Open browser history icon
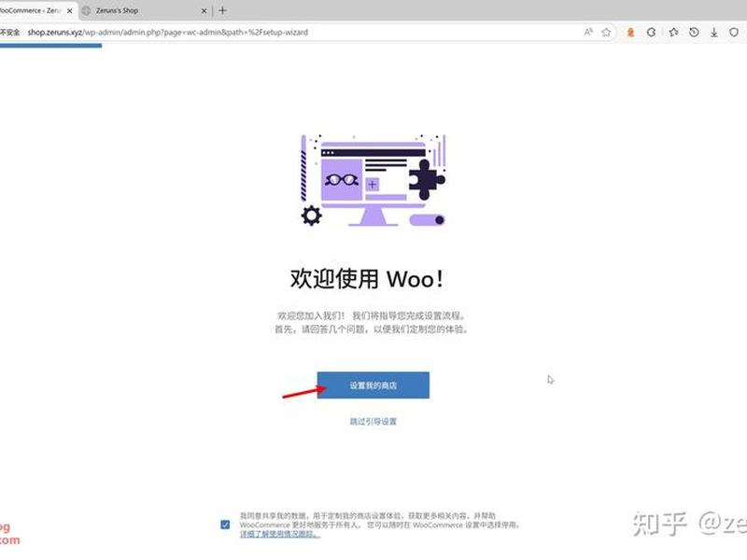The image size is (747, 560). pyautogui.click(x=694, y=32)
